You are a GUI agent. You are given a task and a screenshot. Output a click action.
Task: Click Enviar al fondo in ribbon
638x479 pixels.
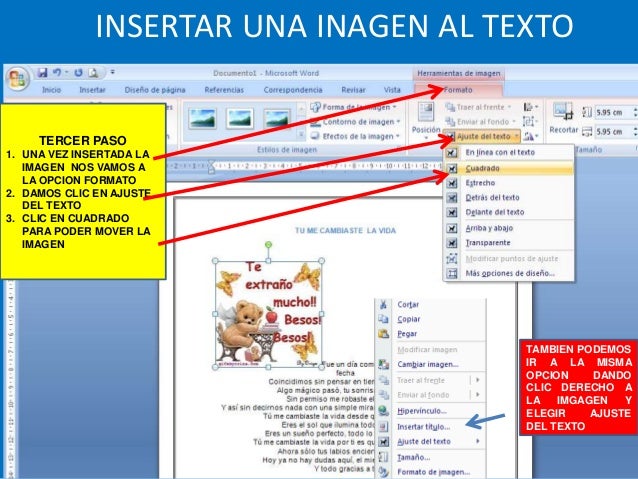pos(480,121)
